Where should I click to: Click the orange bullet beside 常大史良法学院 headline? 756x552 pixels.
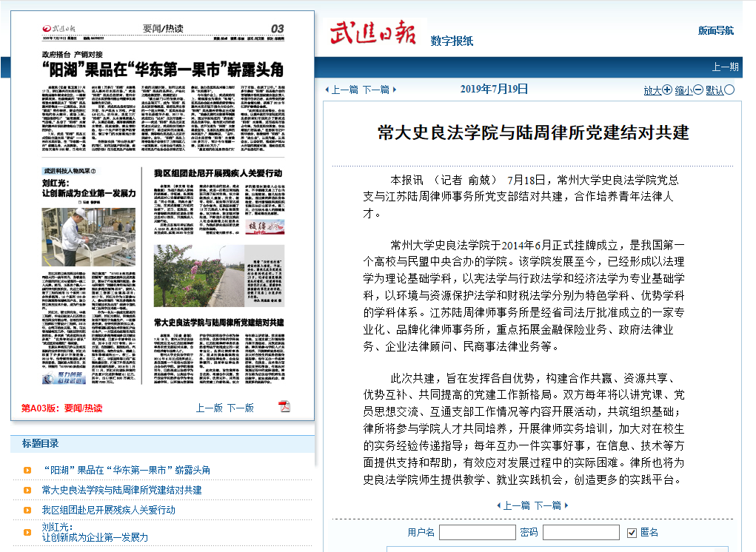[x=27, y=491]
